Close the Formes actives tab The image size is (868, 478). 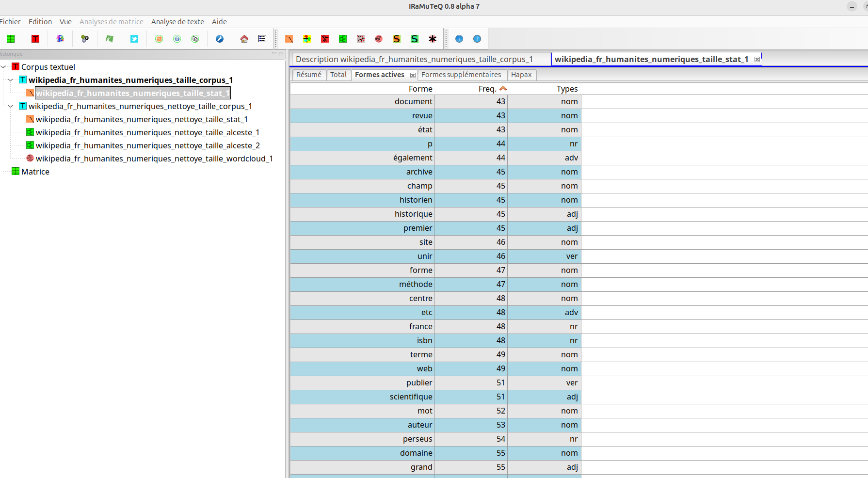coord(413,75)
